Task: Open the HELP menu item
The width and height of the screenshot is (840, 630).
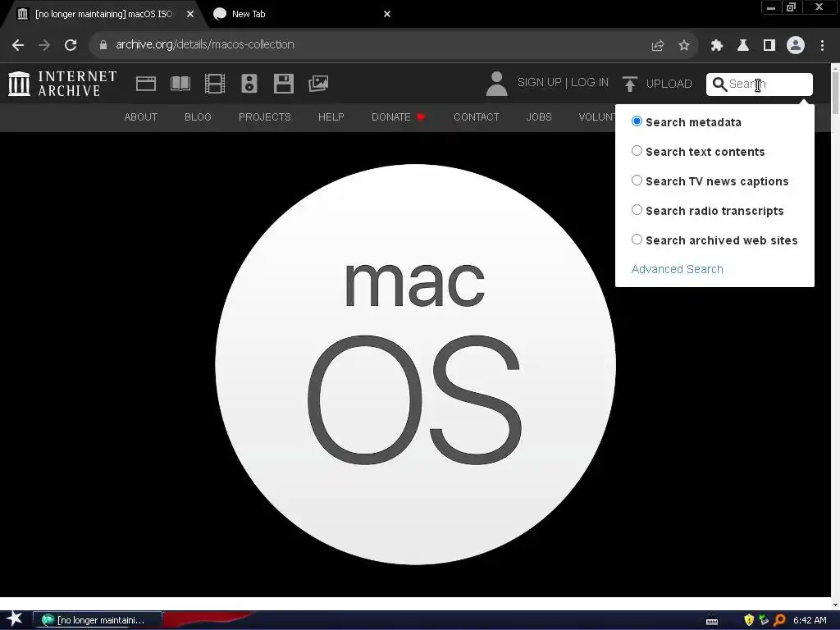Action: [x=331, y=116]
